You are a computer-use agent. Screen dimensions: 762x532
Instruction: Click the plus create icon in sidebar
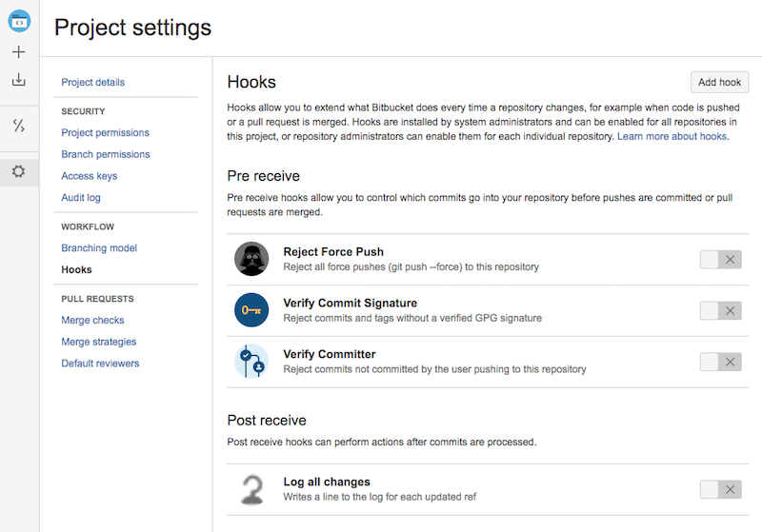18,52
